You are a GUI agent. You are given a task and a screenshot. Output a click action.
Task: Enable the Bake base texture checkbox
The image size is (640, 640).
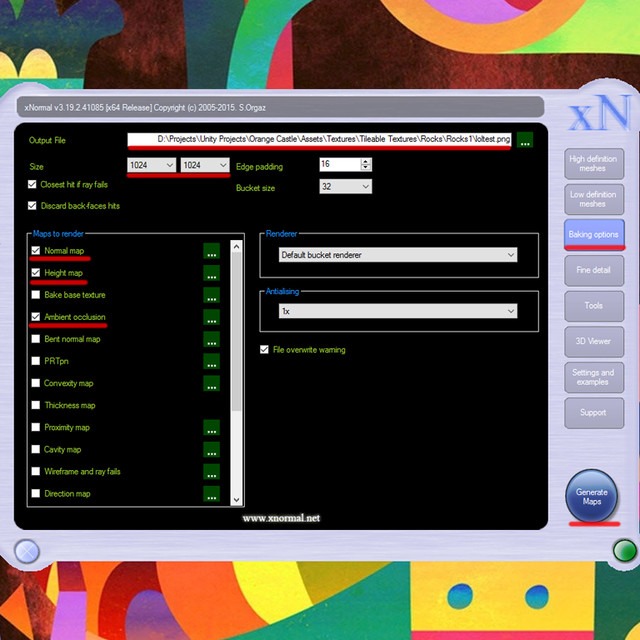(36, 295)
